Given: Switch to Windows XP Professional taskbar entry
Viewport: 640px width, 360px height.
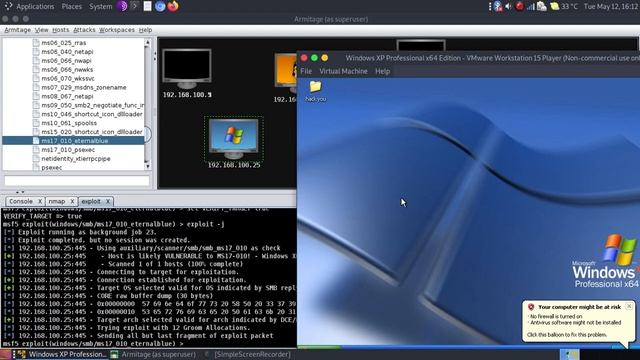Looking at the screenshot, I should pyautogui.click(x=61, y=354).
